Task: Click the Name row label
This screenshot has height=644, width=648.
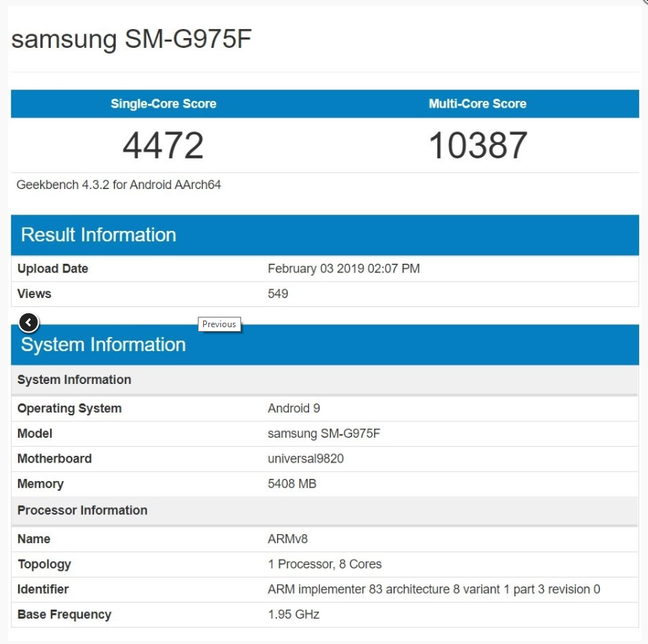Action: tap(34, 539)
